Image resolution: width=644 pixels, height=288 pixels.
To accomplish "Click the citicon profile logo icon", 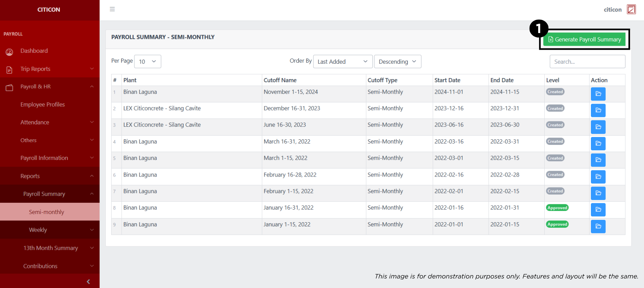I will tap(631, 10).
